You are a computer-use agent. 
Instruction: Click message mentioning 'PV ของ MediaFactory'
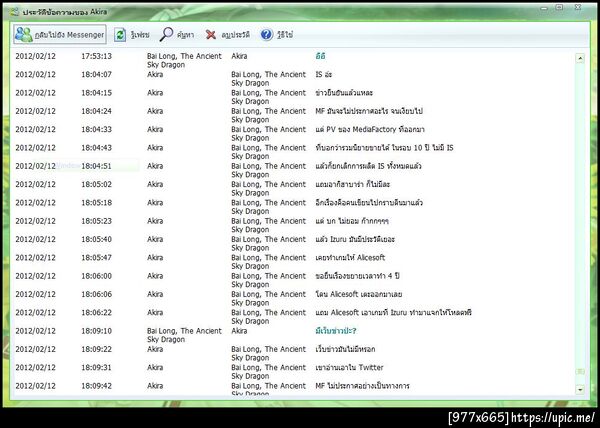[370, 129]
